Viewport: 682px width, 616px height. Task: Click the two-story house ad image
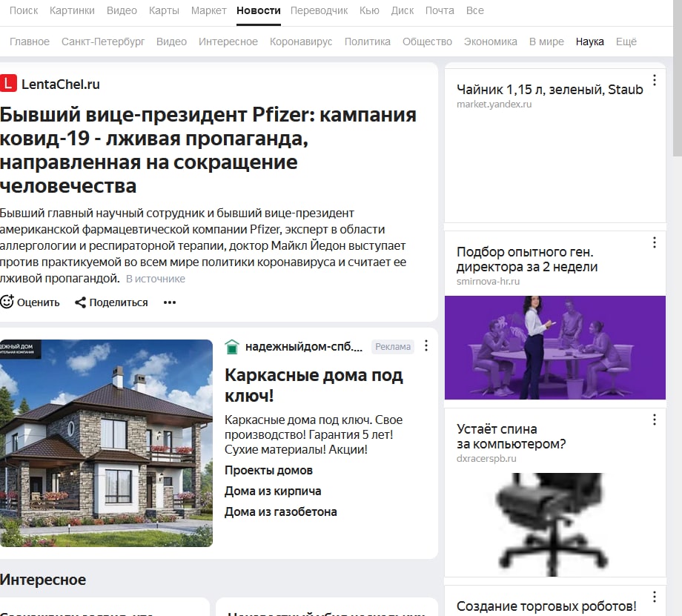click(x=106, y=443)
